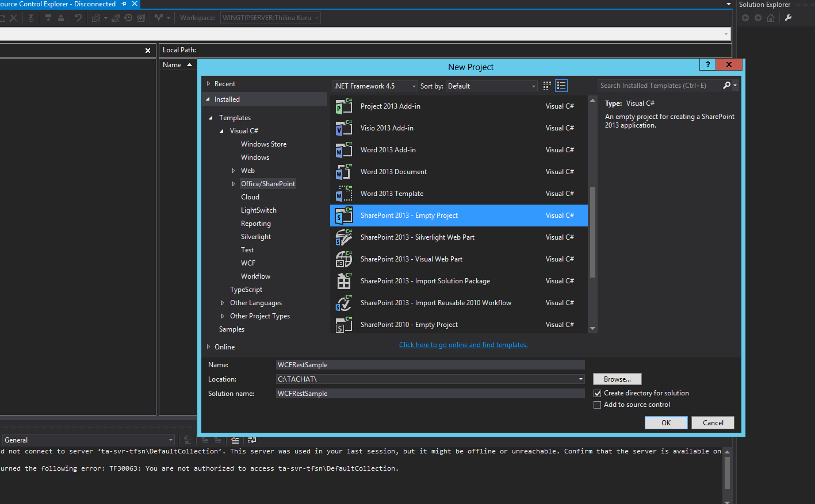Switch templates to list view layout
Image resolution: width=815 pixels, height=504 pixels.
(x=561, y=85)
